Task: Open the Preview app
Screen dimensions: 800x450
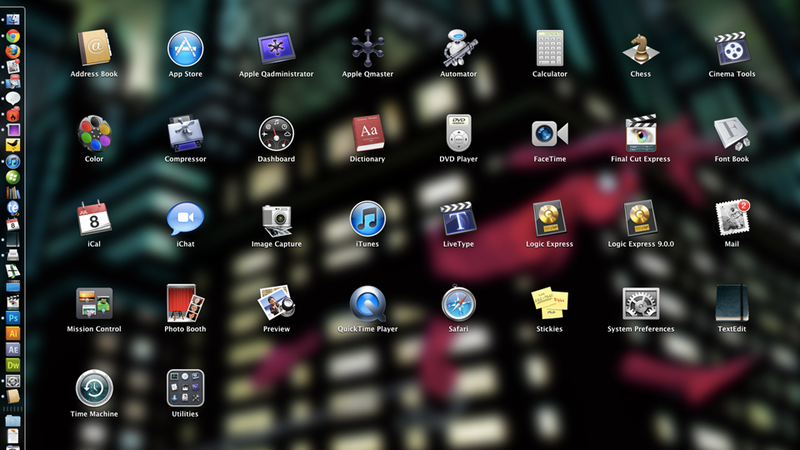Action: (276, 304)
